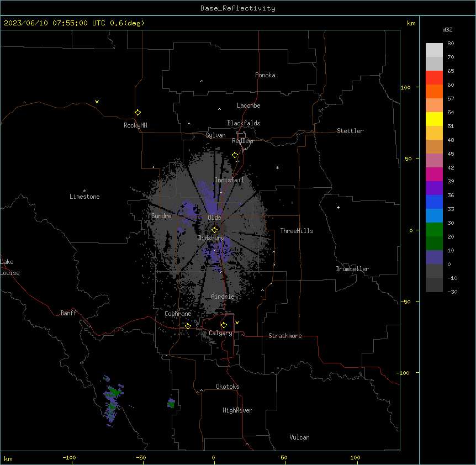Select the red 60-65 dBZ legend swatch

(x=434, y=78)
